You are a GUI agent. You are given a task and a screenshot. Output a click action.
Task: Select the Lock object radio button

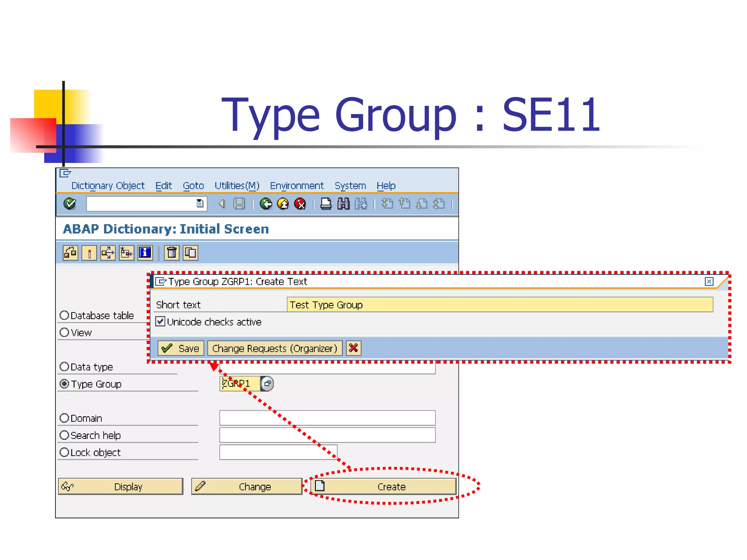click(64, 452)
